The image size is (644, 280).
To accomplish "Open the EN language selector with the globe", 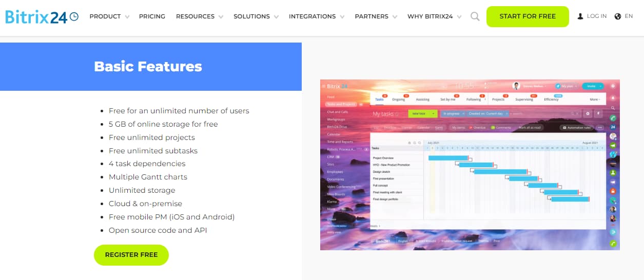I will pyautogui.click(x=624, y=16).
